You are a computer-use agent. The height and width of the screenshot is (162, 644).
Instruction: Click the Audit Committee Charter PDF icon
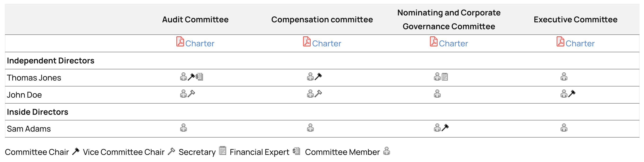click(180, 42)
